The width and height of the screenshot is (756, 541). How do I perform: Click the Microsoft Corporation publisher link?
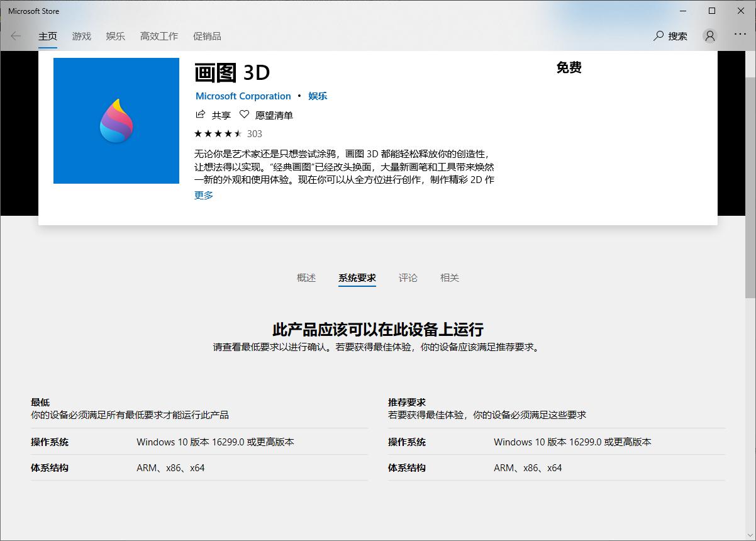tap(243, 96)
